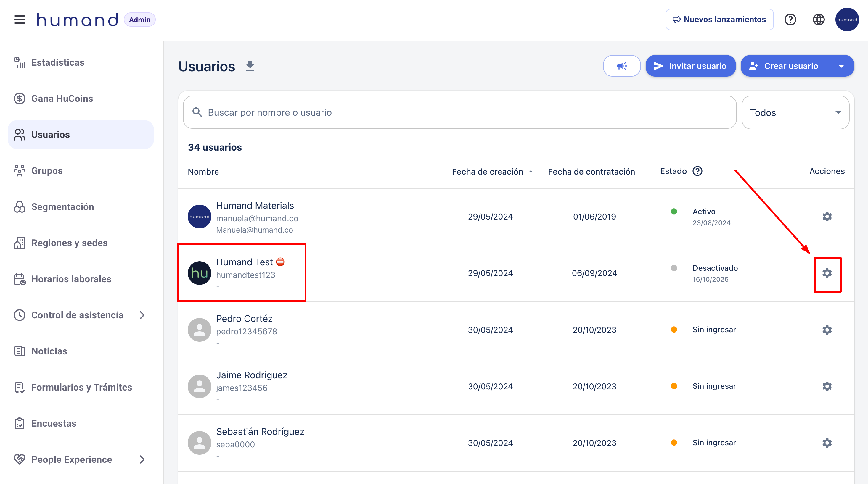Viewport: 868px width, 484px height.
Task: Open Grupos in sidebar
Action: [x=47, y=171]
